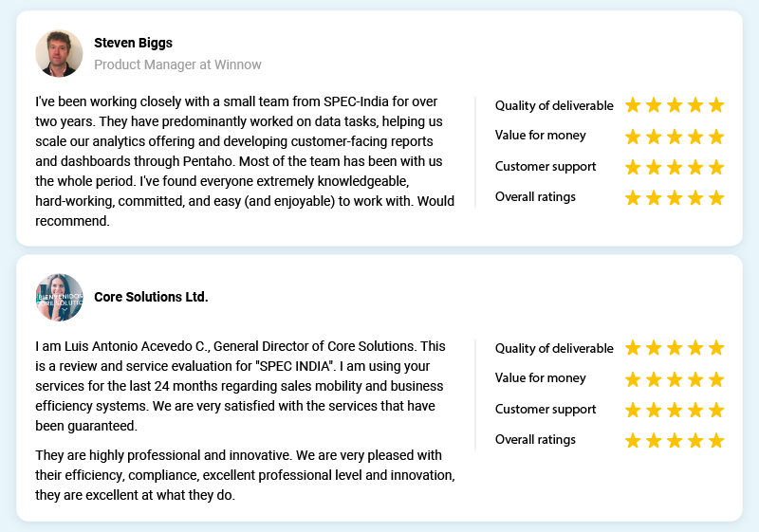Click first star of Core Solutions Quality of deliverable
This screenshot has height=532, width=759.
[633, 348]
